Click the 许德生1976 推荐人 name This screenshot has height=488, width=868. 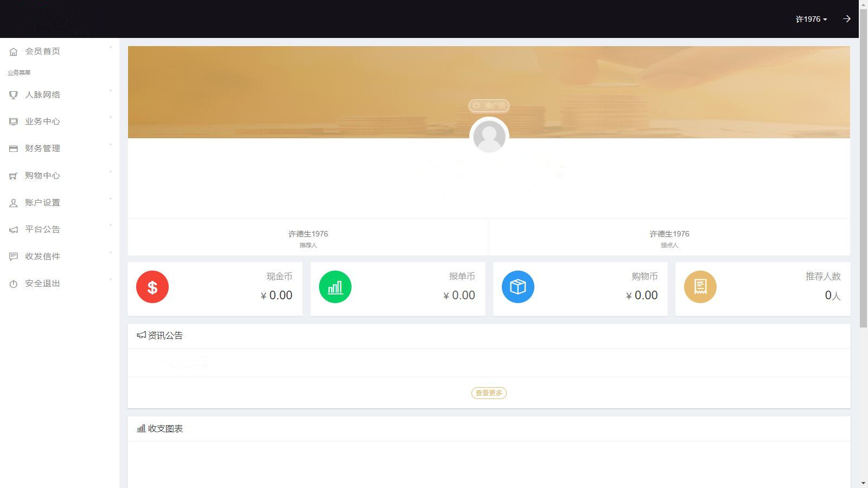(308, 234)
